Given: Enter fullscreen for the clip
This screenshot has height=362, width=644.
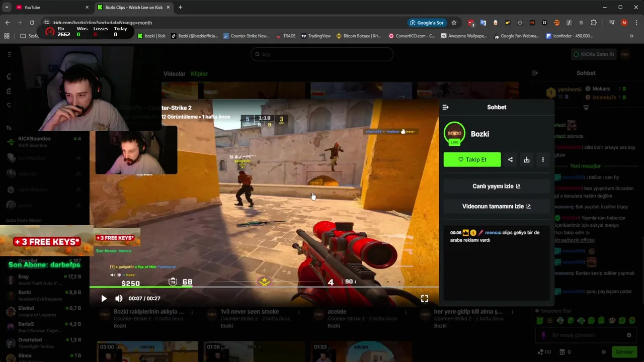Looking at the screenshot, I should coord(425,298).
